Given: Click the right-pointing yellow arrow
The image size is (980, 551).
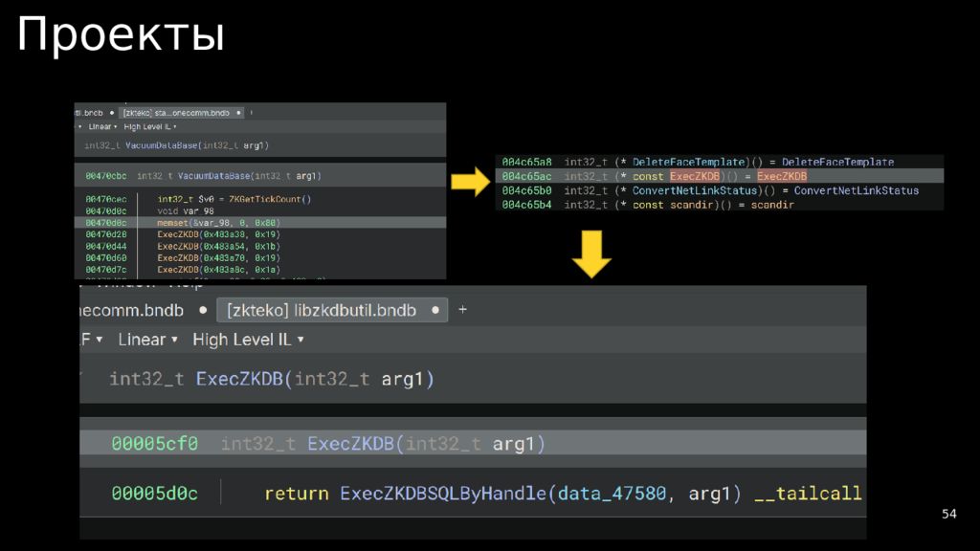Looking at the screenshot, I should pyautogui.click(x=470, y=180).
